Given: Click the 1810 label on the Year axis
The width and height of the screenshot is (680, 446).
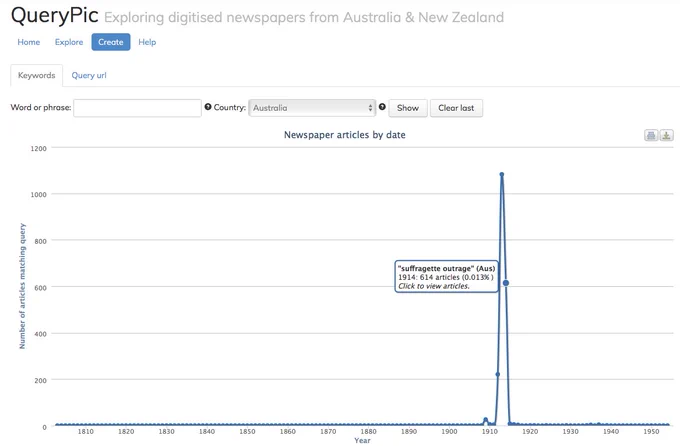Looking at the screenshot, I should 85,431.
